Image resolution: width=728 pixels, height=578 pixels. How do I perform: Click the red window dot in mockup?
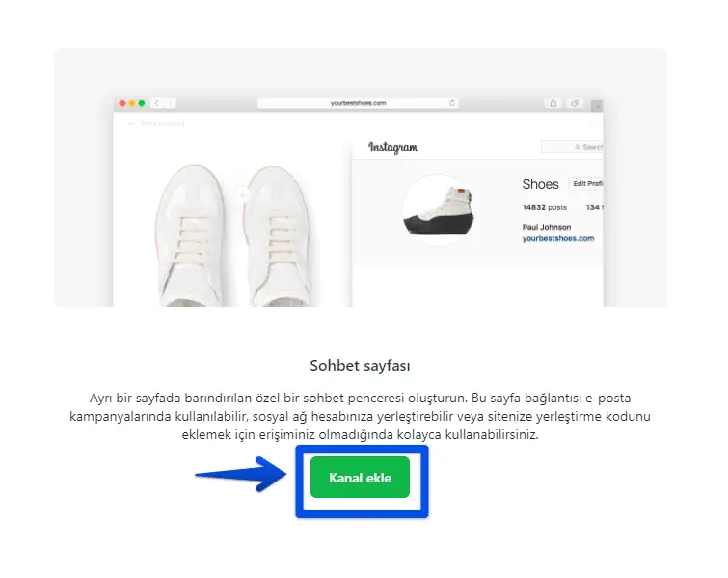pyautogui.click(x=122, y=103)
